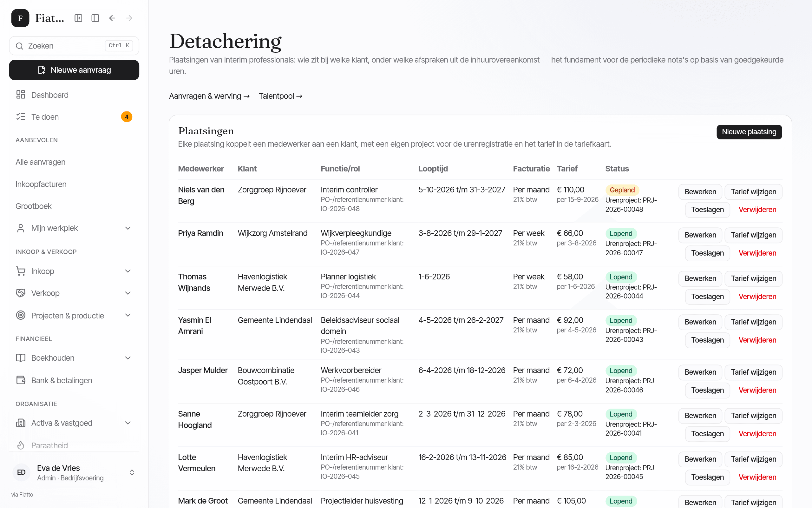812x508 pixels.
Task: Click the Bank & betalingen wallet icon
Action: (x=21, y=380)
